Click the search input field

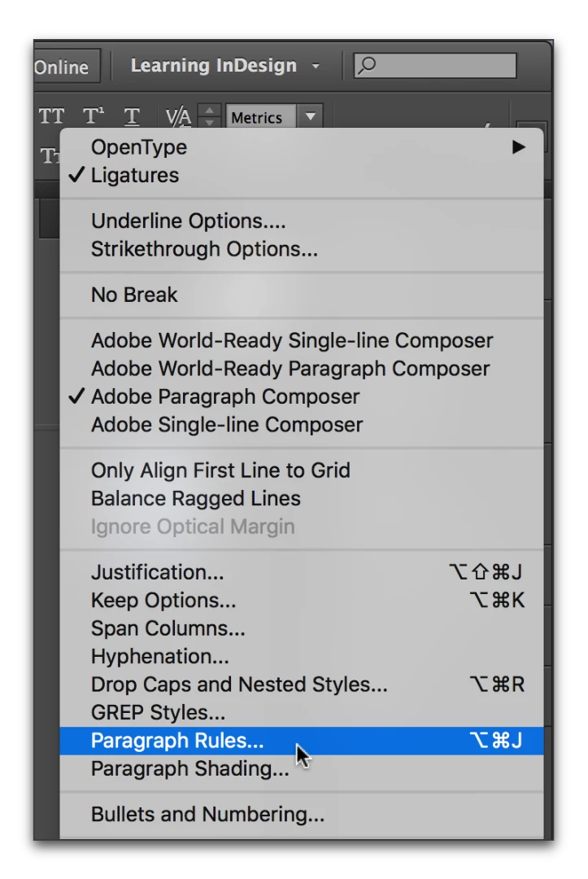coord(435,66)
